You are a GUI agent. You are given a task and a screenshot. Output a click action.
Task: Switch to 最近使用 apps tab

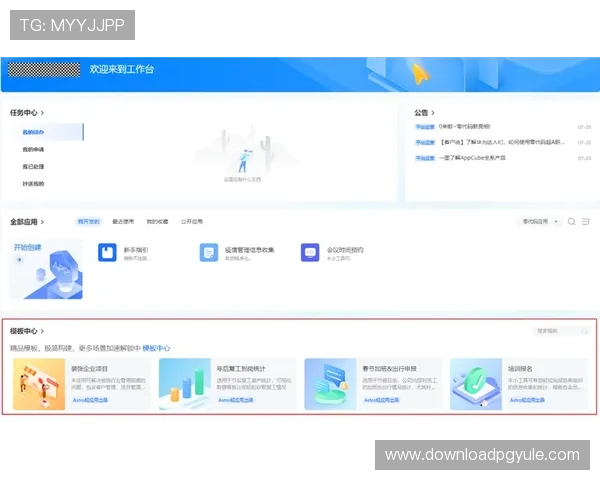123,222
